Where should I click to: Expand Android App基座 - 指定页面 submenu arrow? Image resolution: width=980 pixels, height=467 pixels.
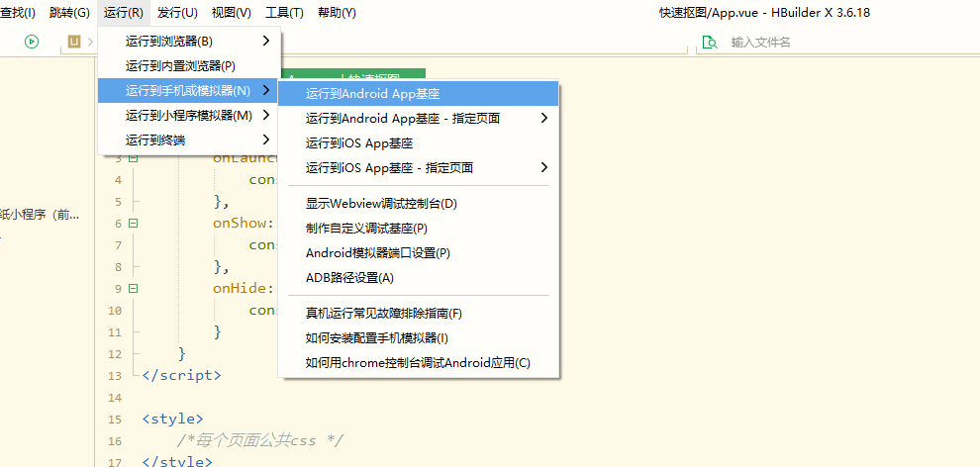pos(544,118)
